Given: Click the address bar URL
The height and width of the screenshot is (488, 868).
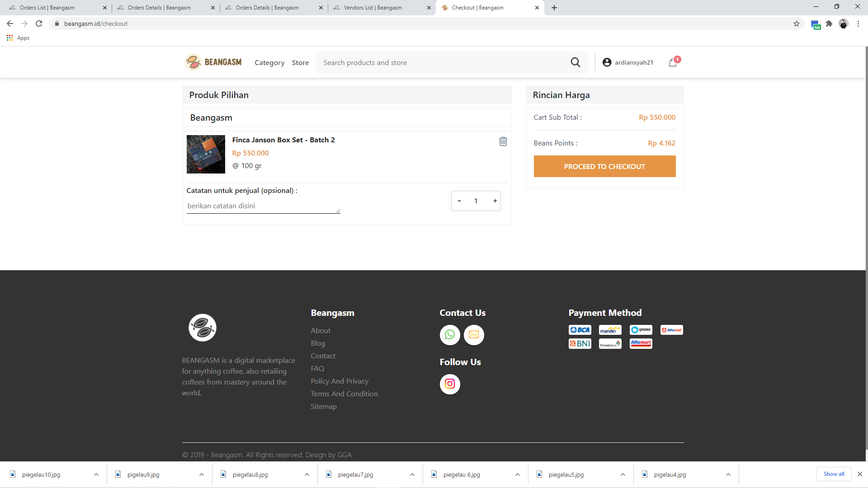Looking at the screenshot, I should [x=96, y=23].
